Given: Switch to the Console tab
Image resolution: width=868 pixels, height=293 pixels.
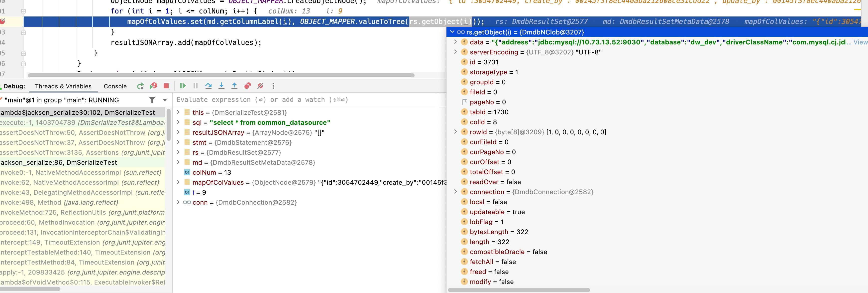Looking at the screenshot, I should pos(115,86).
